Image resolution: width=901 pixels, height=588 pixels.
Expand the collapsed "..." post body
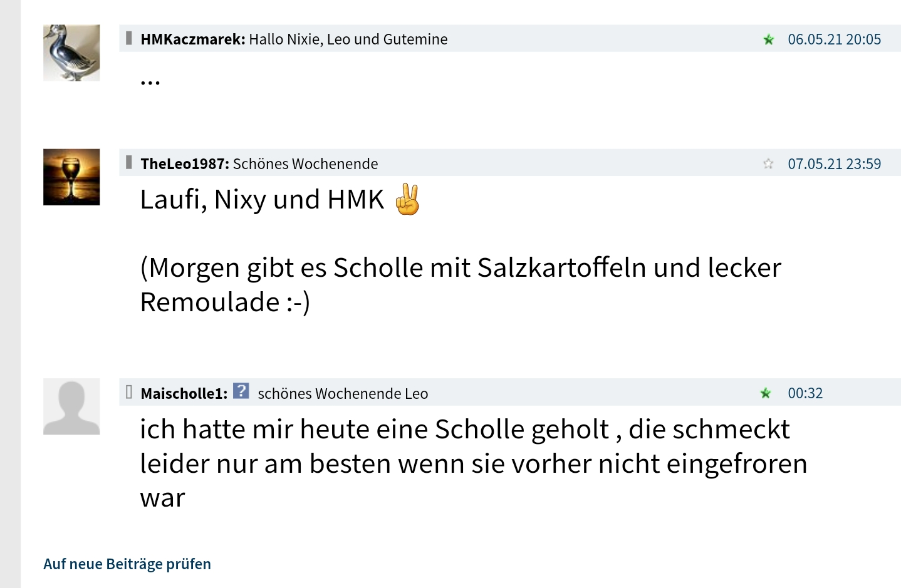(150, 81)
